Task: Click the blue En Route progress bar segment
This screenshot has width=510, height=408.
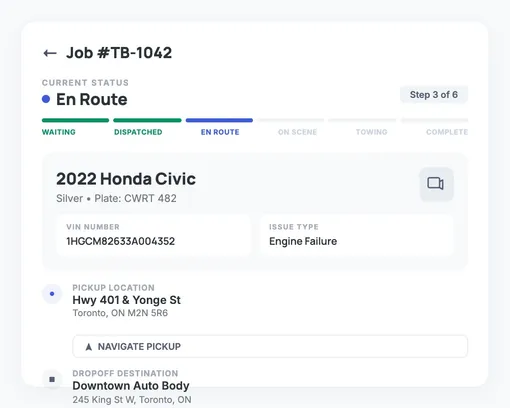Action: 219,120
